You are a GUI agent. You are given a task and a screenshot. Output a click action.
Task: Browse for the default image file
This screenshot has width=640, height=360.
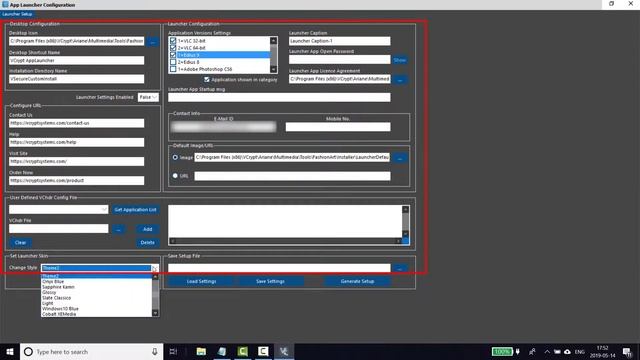tap(400, 158)
